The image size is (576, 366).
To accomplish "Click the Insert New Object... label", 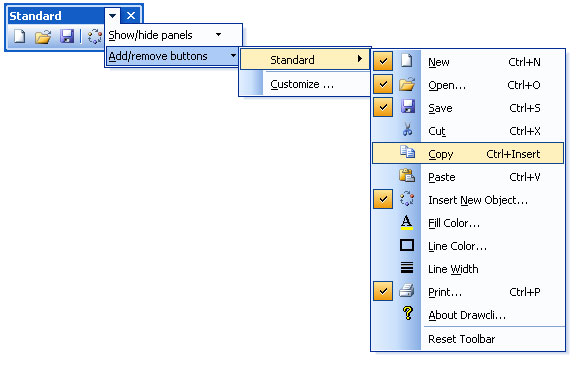I will (478, 200).
